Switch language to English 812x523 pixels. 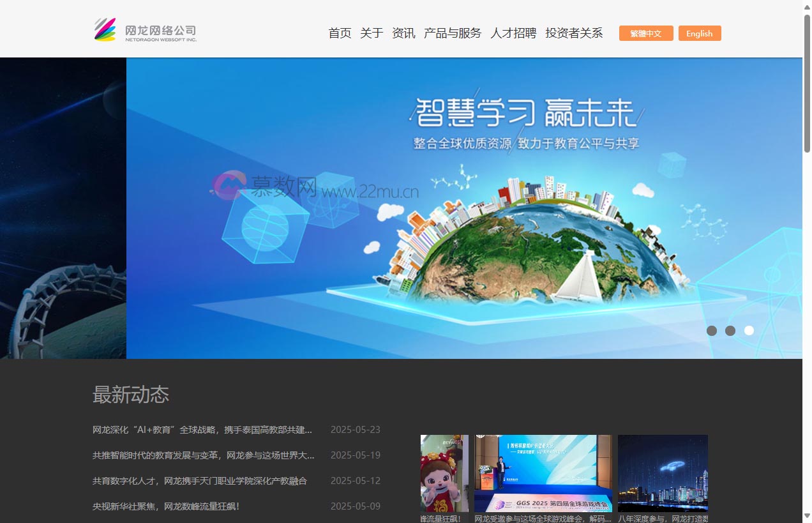(700, 33)
